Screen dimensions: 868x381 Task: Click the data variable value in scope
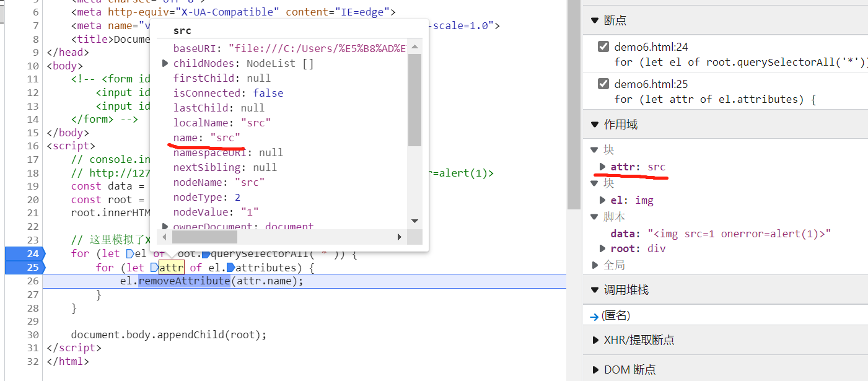point(739,234)
